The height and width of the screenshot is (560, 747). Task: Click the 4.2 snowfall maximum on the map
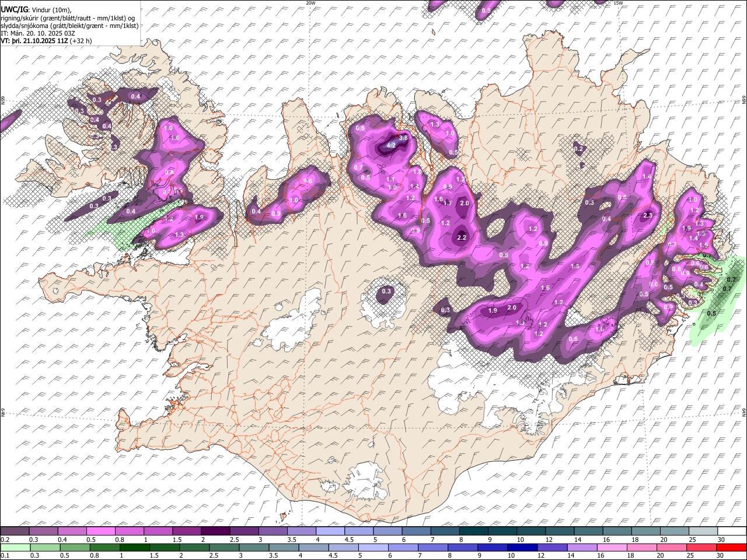click(x=392, y=145)
